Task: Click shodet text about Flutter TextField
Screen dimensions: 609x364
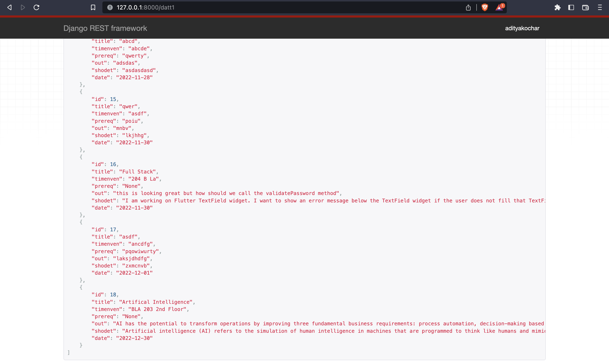Action: [334, 201]
